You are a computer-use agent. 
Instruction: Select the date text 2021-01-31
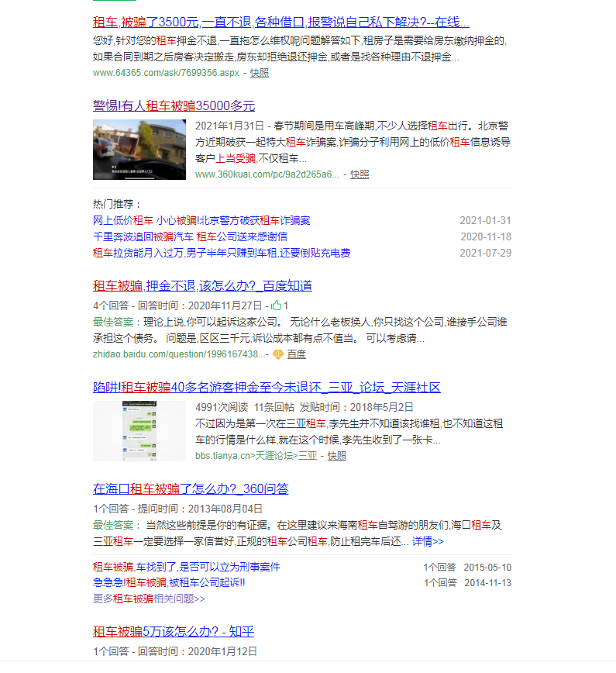click(x=486, y=221)
